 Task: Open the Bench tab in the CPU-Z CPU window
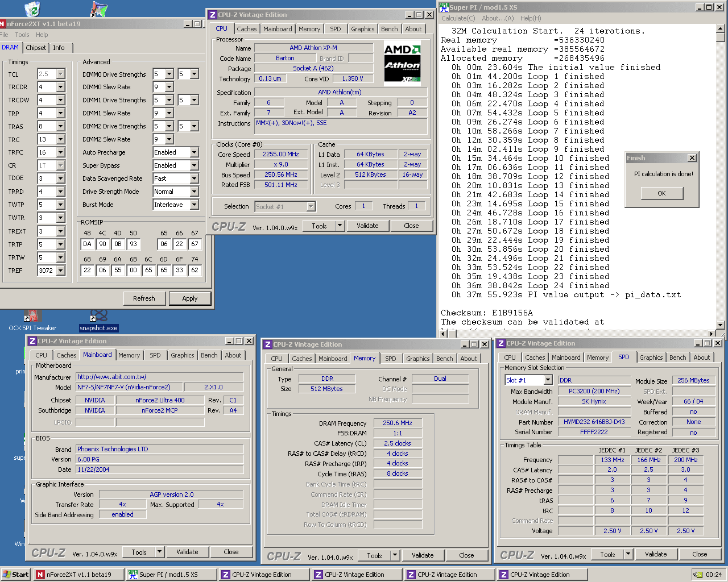coord(390,29)
